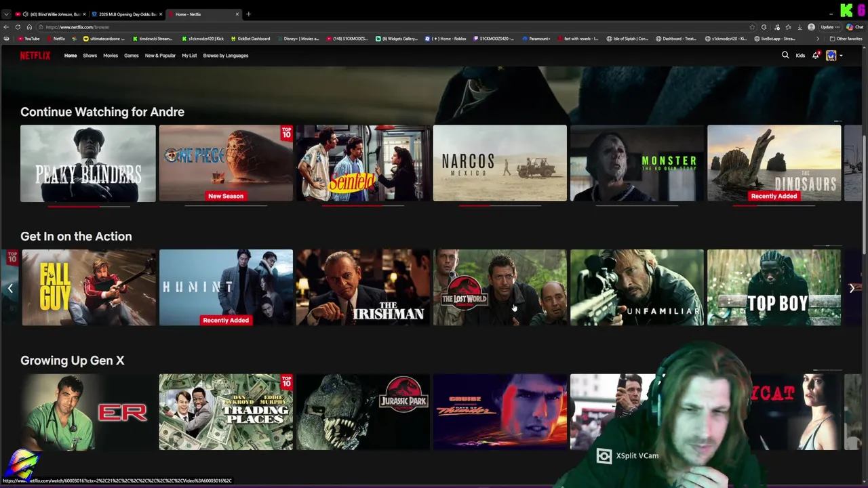
Task: Resume Narcos Mexico
Action: coord(500,163)
